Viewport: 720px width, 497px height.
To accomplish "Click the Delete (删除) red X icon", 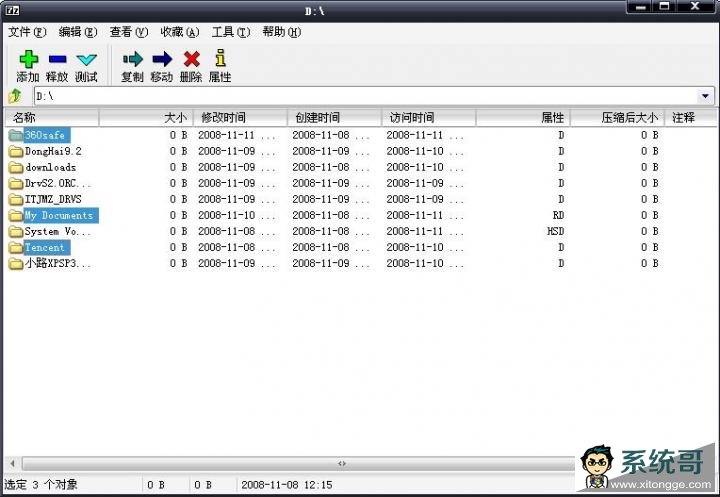I will [x=191, y=59].
